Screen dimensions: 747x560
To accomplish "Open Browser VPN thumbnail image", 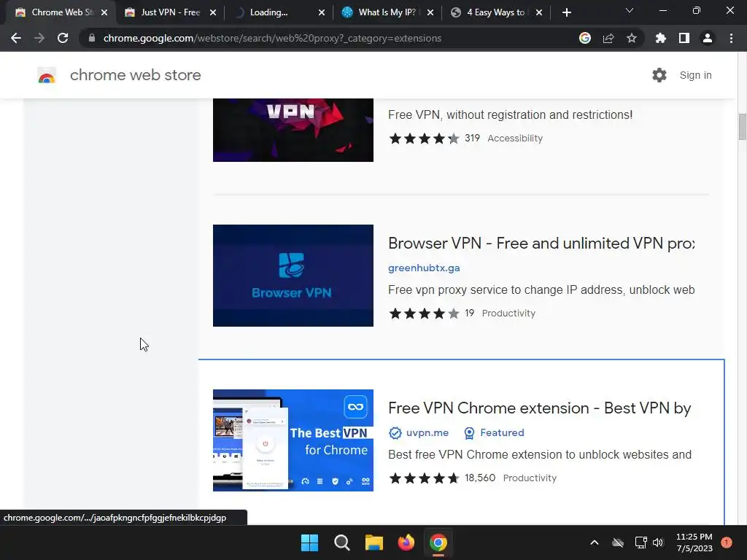I will click(x=293, y=276).
